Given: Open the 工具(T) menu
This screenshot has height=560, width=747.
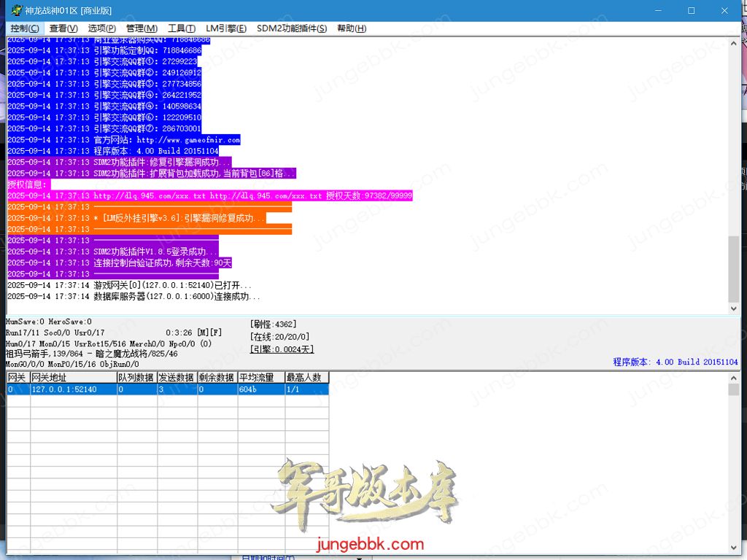Looking at the screenshot, I should (183, 28).
